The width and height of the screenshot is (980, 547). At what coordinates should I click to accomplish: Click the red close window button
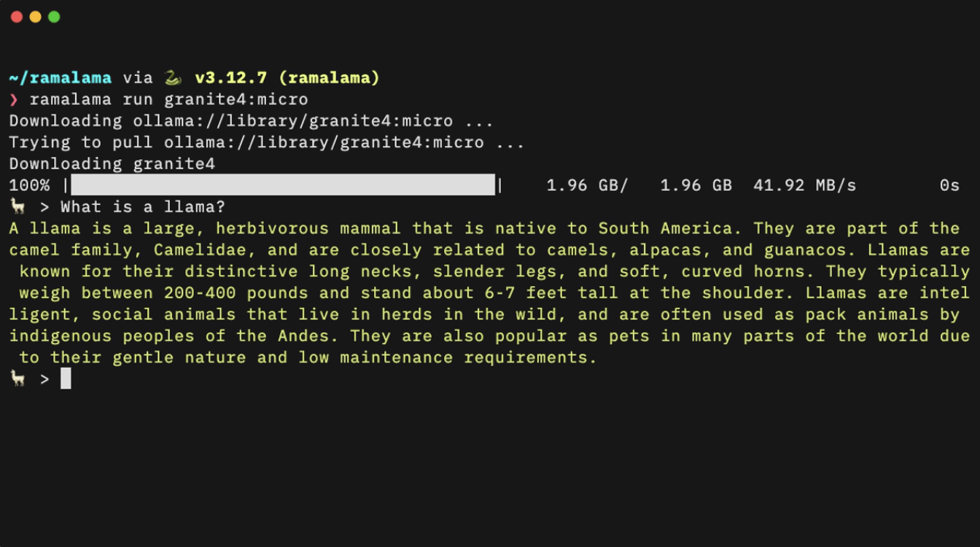tap(17, 17)
